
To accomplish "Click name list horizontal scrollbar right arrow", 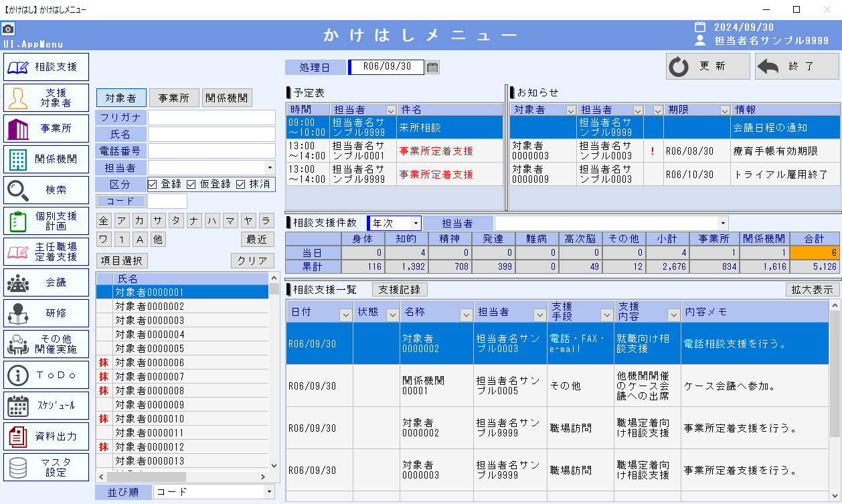I will point(264,477).
